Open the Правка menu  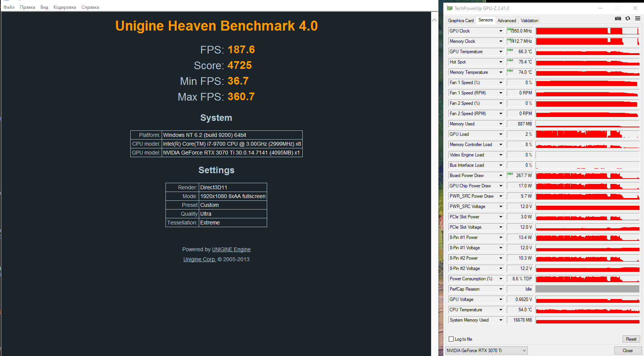coord(28,7)
